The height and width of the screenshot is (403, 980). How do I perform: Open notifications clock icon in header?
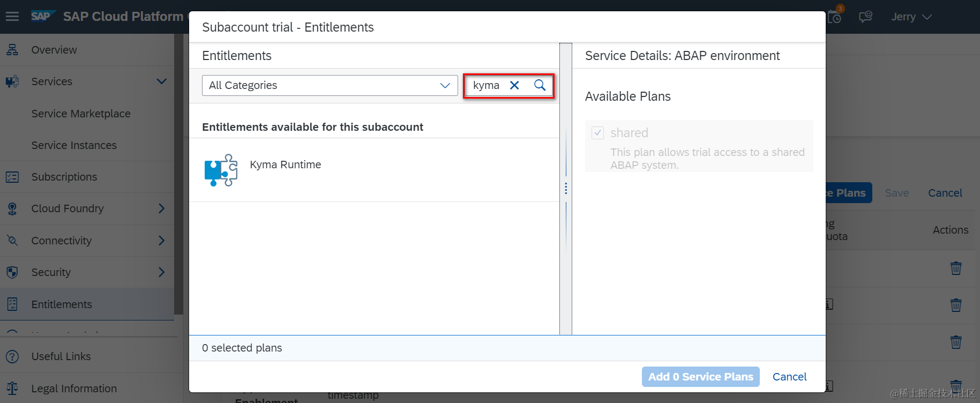pyautogui.click(x=835, y=17)
